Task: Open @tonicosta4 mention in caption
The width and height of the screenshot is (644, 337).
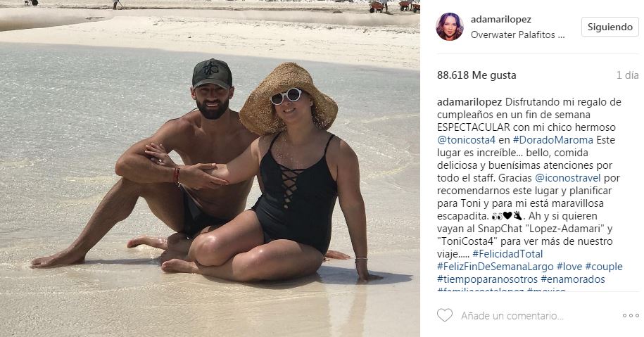Action: (x=466, y=140)
